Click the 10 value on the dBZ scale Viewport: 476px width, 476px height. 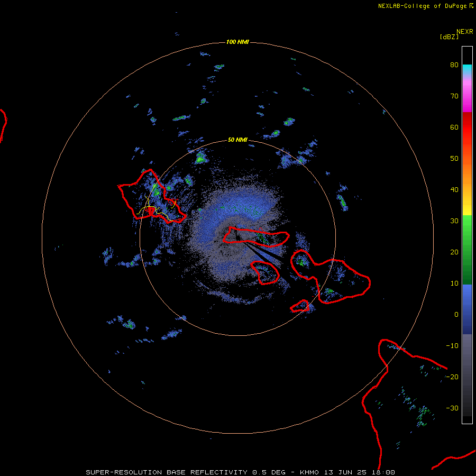(454, 283)
